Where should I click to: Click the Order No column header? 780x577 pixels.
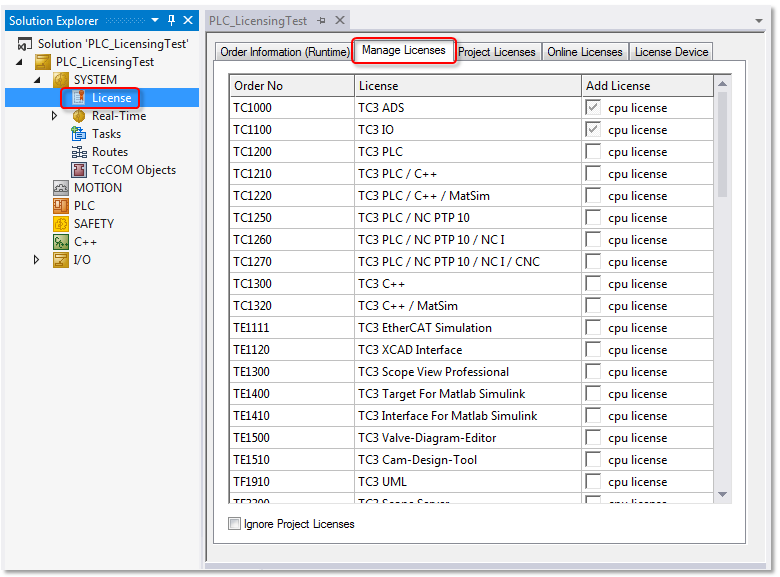(x=292, y=86)
